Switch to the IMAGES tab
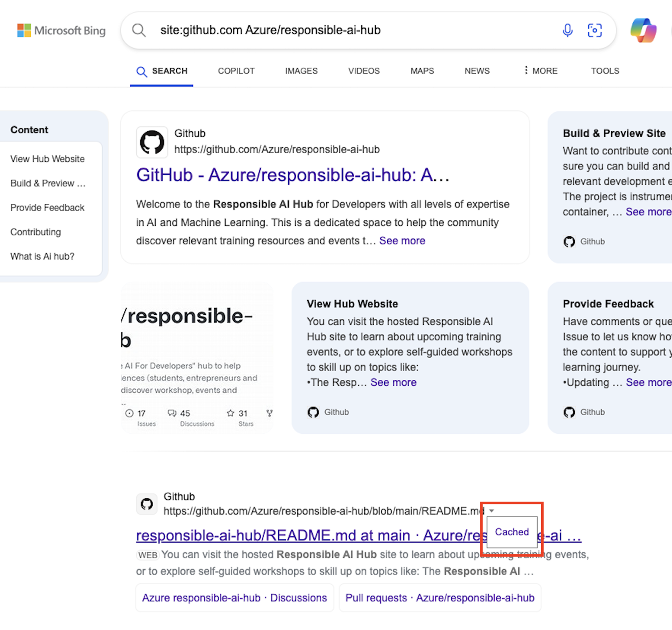 click(301, 71)
